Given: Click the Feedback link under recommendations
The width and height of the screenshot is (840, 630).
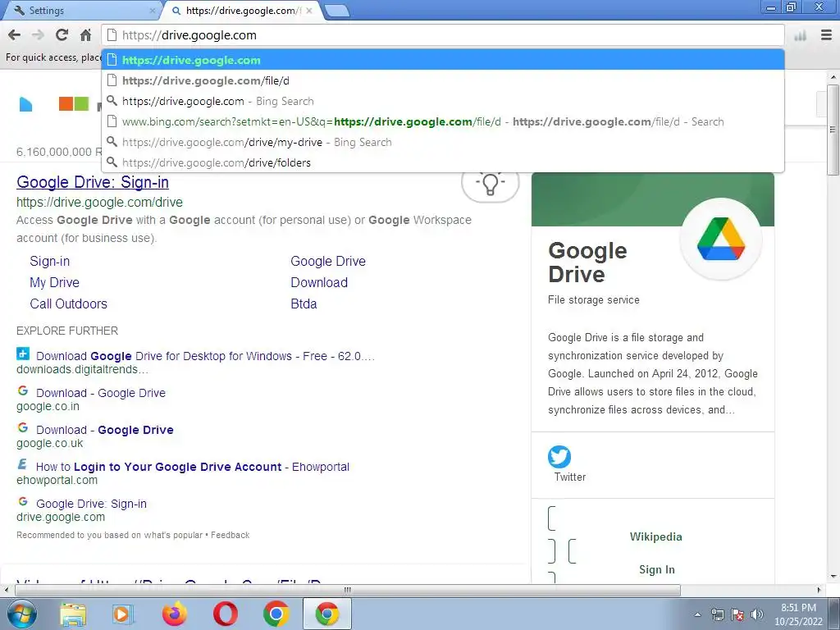Looking at the screenshot, I should click(x=231, y=535).
